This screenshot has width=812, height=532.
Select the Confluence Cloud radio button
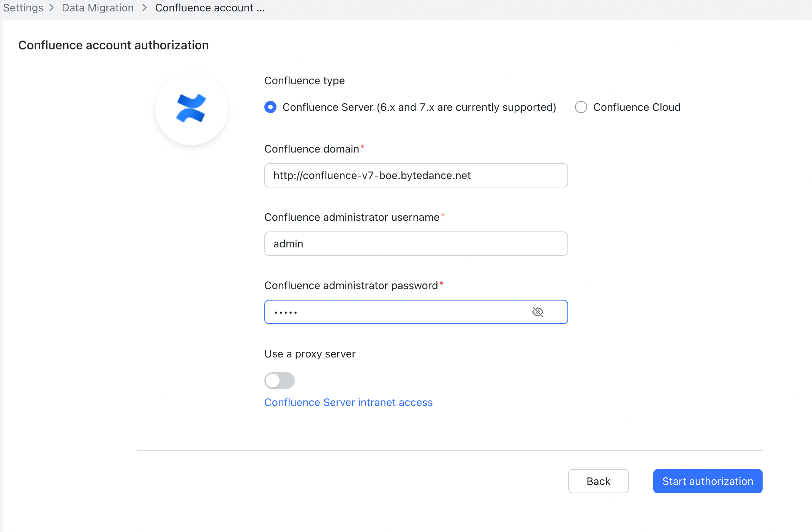tap(581, 107)
